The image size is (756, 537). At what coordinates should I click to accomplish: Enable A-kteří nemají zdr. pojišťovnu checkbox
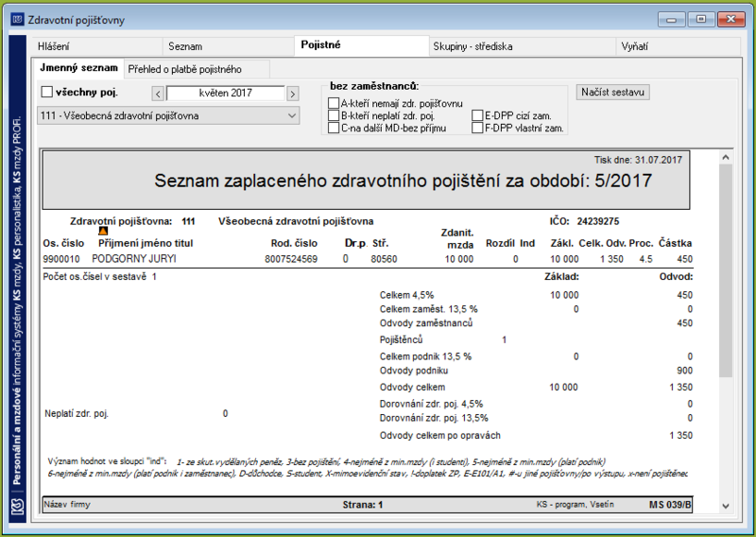pyautogui.click(x=334, y=103)
